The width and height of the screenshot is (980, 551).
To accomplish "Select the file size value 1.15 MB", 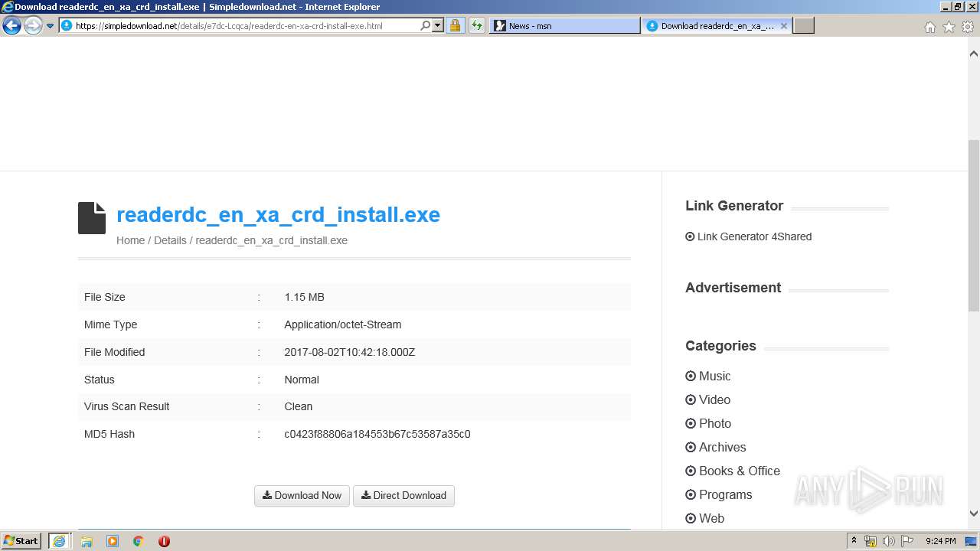I will 304,297.
